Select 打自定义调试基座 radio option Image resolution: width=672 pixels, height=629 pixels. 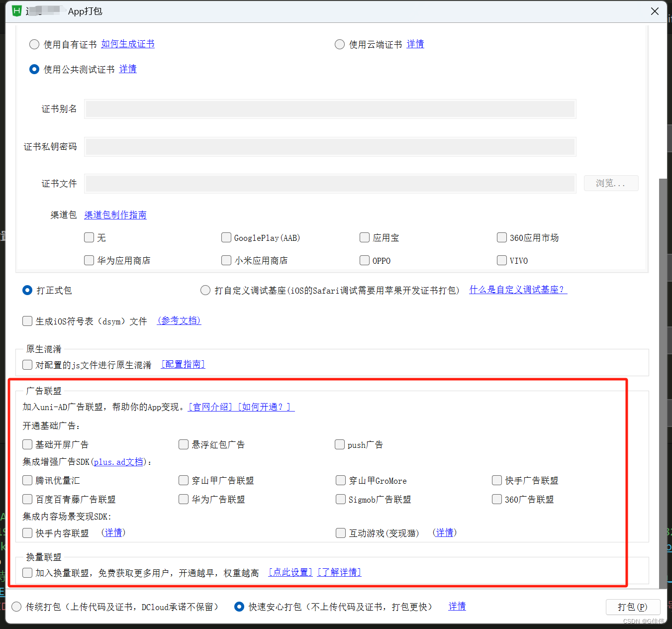[x=205, y=290]
